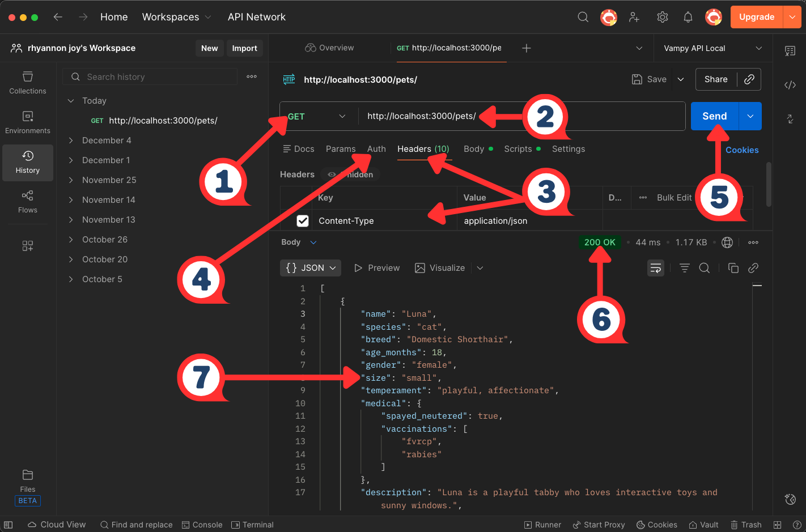Show hidden headers

pyautogui.click(x=349, y=175)
